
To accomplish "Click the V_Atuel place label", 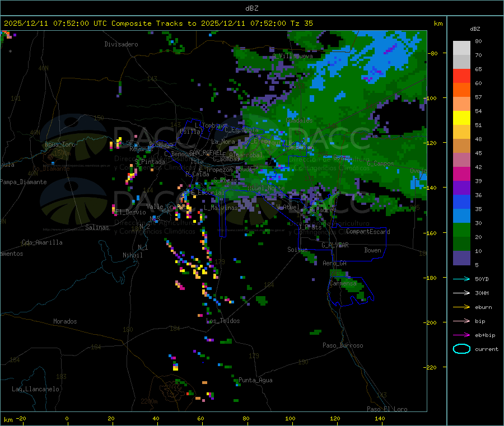I will [288, 207].
